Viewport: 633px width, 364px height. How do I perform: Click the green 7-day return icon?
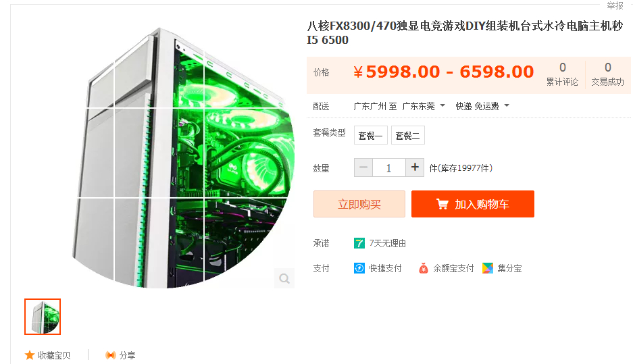click(359, 243)
